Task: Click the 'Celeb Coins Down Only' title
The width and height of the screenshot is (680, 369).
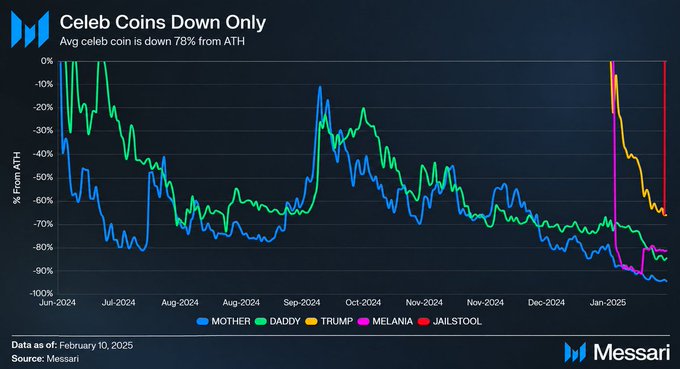Action: pyautogui.click(x=163, y=22)
